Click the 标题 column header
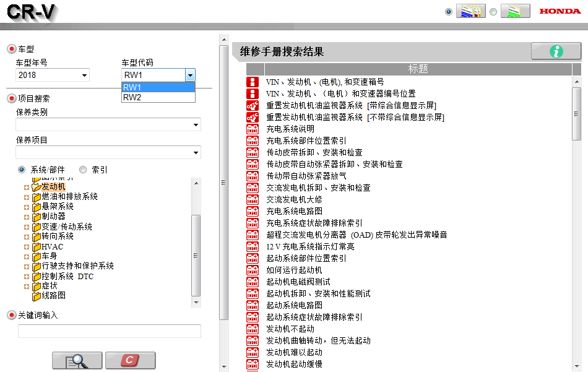This screenshot has width=588, height=372. pos(418,69)
